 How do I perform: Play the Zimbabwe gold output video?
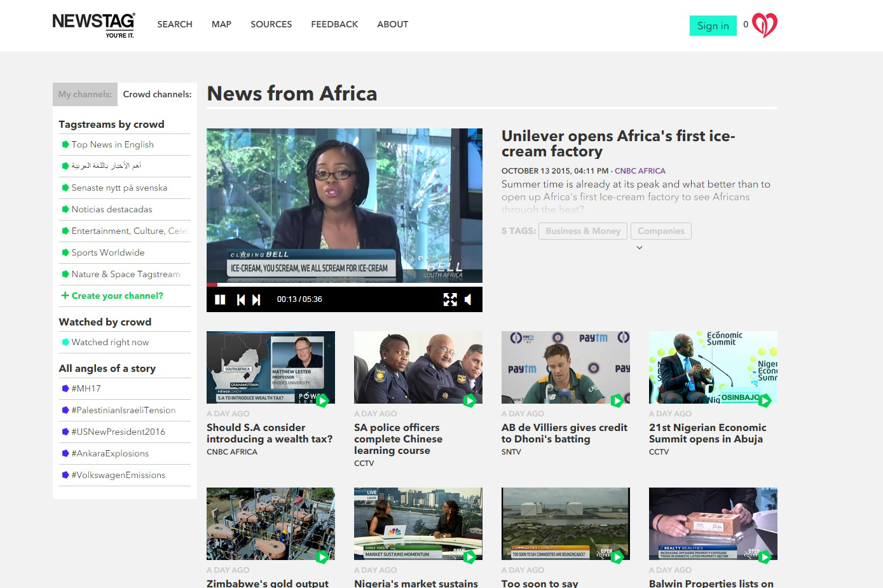[271, 524]
